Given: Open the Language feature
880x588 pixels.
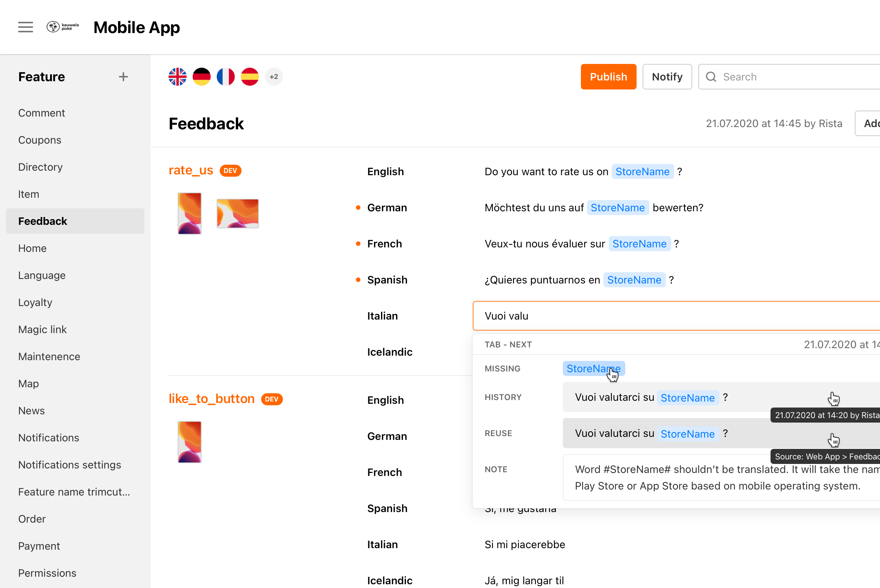Looking at the screenshot, I should (42, 275).
